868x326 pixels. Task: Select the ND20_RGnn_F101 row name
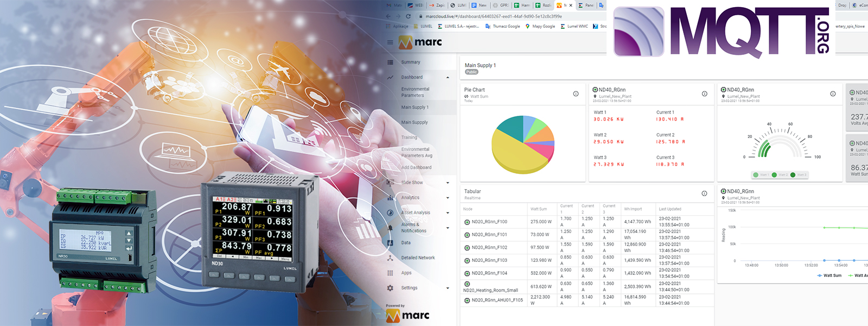pyautogui.click(x=489, y=235)
